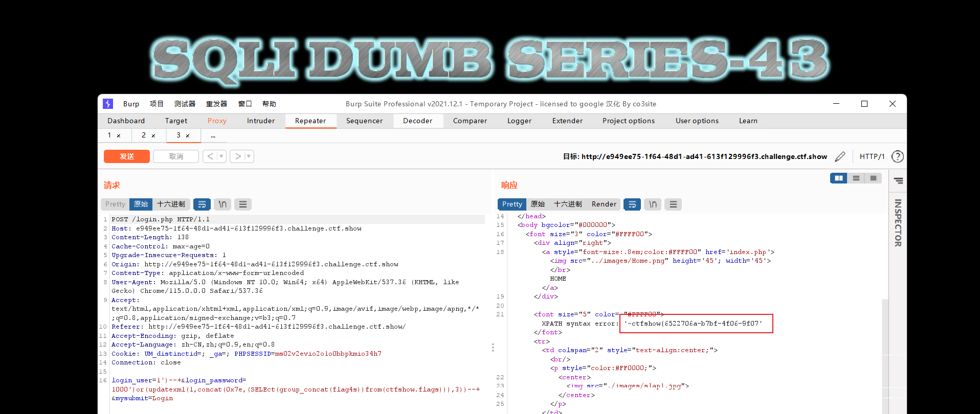Close Repeater request tab 3

pos(188,135)
